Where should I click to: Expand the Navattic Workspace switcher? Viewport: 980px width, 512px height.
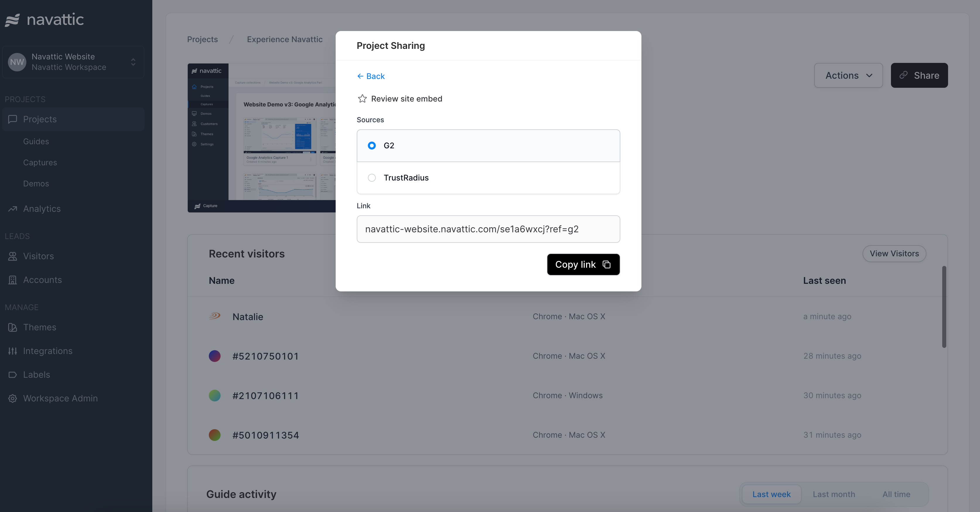pos(133,62)
